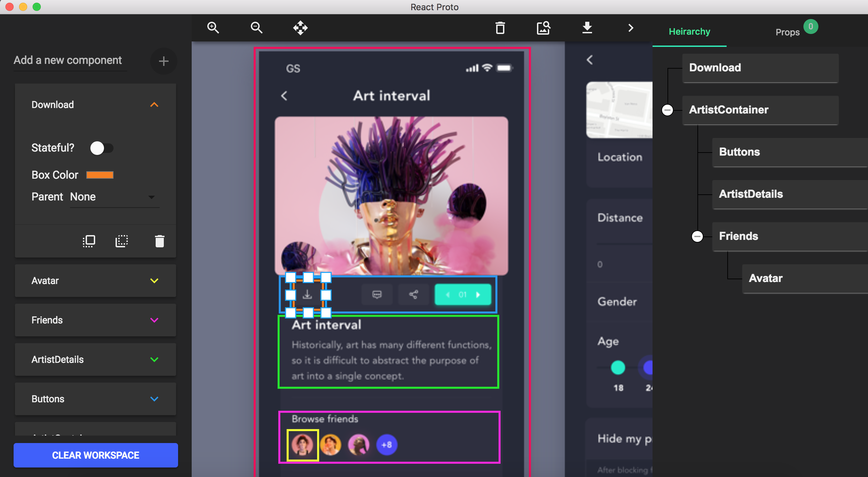The image size is (868, 477).
Task: Click the CLEAR WORKSPACE button
Action: (x=96, y=455)
